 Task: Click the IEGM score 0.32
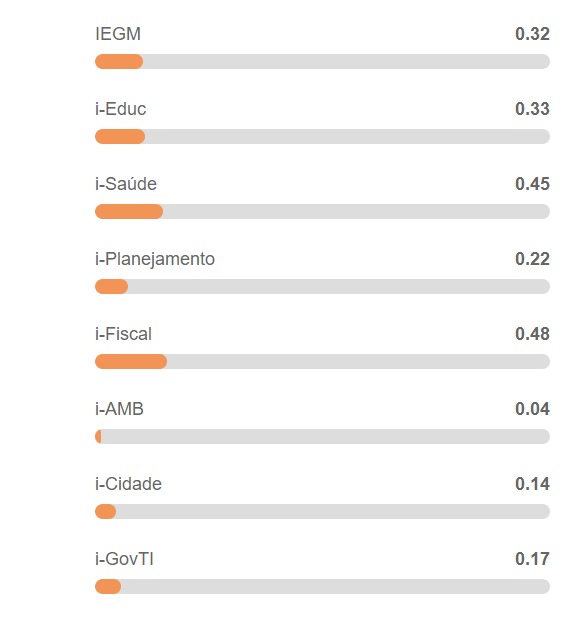point(532,34)
